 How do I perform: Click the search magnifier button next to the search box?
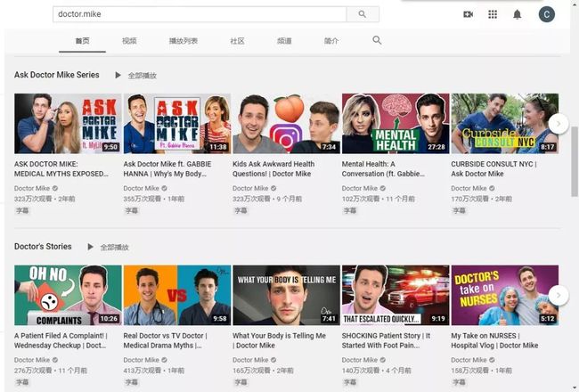coord(363,14)
